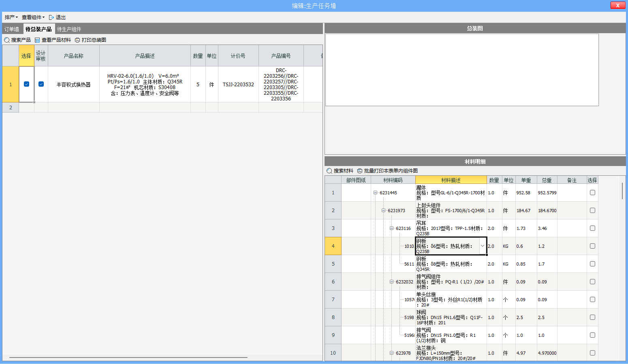
Task: Tick the checkbox for 法兰接头 row
Action: pyautogui.click(x=592, y=353)
